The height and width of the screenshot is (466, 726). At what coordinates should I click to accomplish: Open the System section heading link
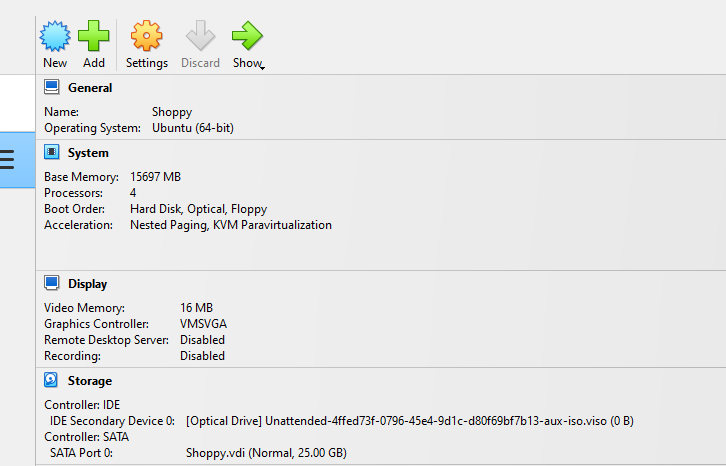point(88,153)
